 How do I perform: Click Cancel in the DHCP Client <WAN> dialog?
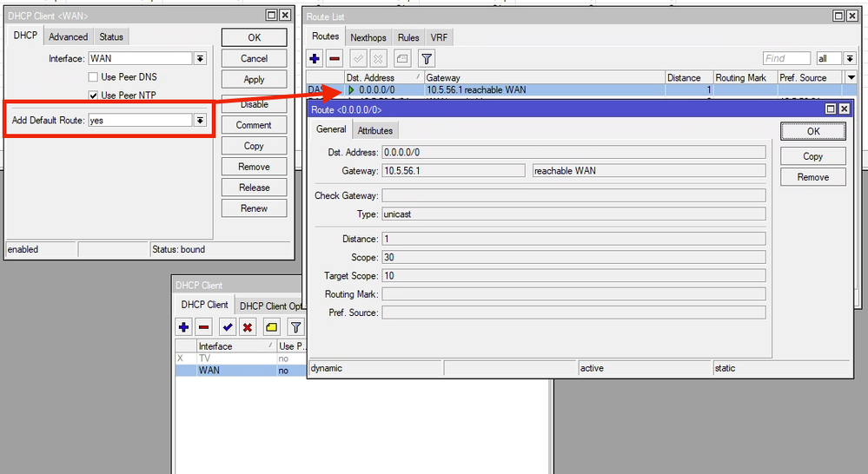254,59
